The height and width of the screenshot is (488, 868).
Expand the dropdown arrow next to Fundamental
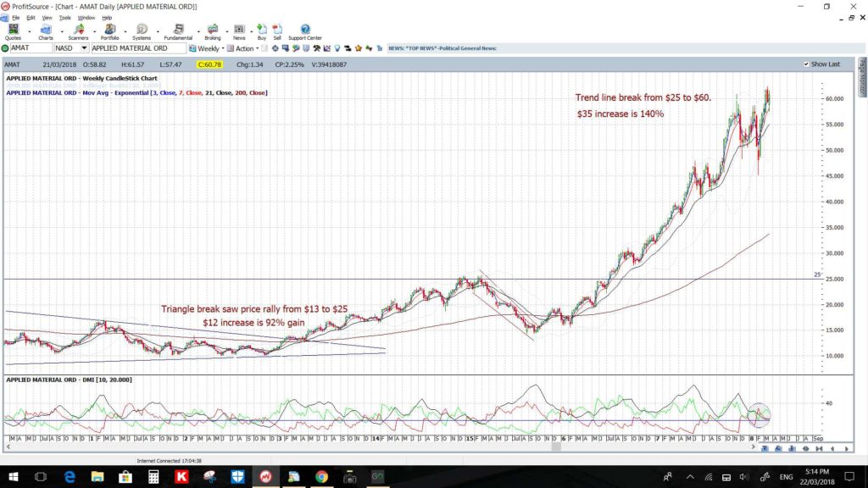pyautogui.click(x=198, y=31)
